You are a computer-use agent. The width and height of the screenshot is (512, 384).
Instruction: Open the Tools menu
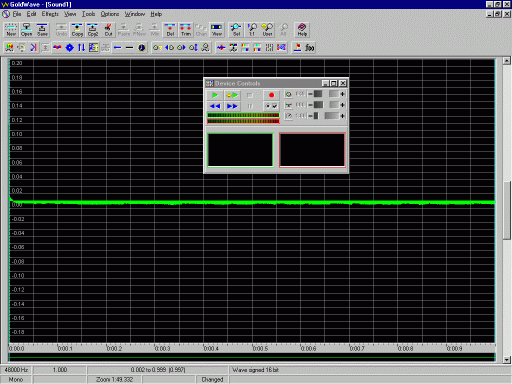tap(89, 14)
